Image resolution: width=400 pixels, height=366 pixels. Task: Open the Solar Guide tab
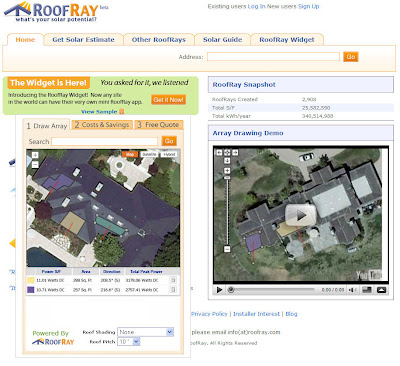[222, 40]
